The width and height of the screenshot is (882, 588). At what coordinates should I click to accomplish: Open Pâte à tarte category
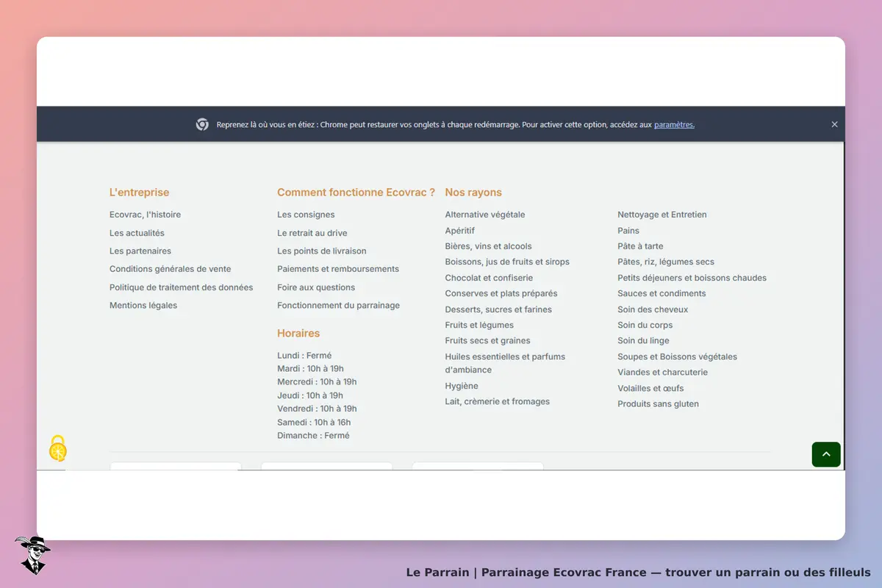click(640, 246)
